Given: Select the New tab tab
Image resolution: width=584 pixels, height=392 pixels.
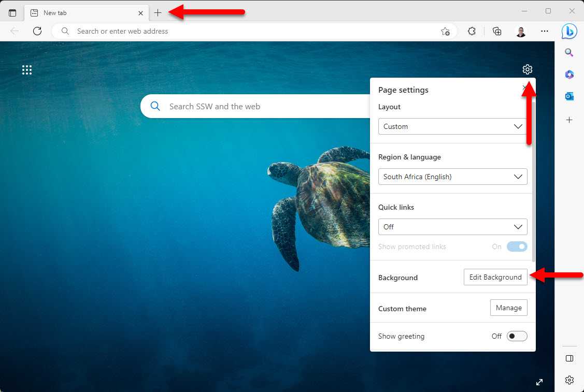Looking at the screenshot, I should click(x=83, y=12).
